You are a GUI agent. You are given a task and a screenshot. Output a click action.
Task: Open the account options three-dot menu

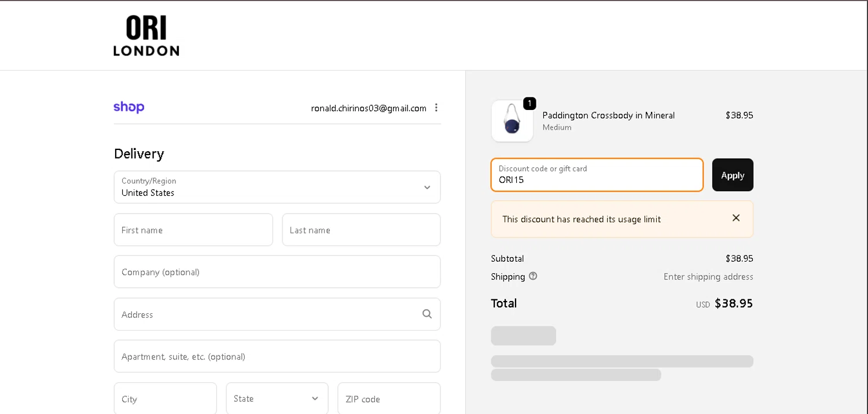(x=436, y=108)
